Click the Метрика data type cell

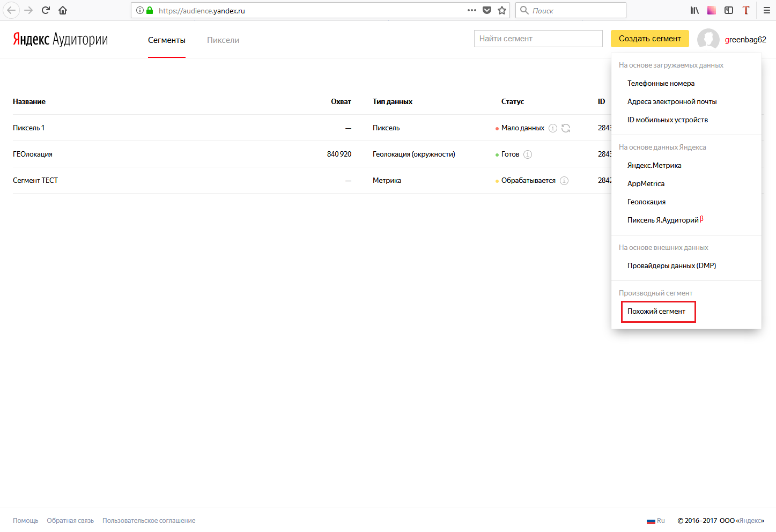coord(387,180)
